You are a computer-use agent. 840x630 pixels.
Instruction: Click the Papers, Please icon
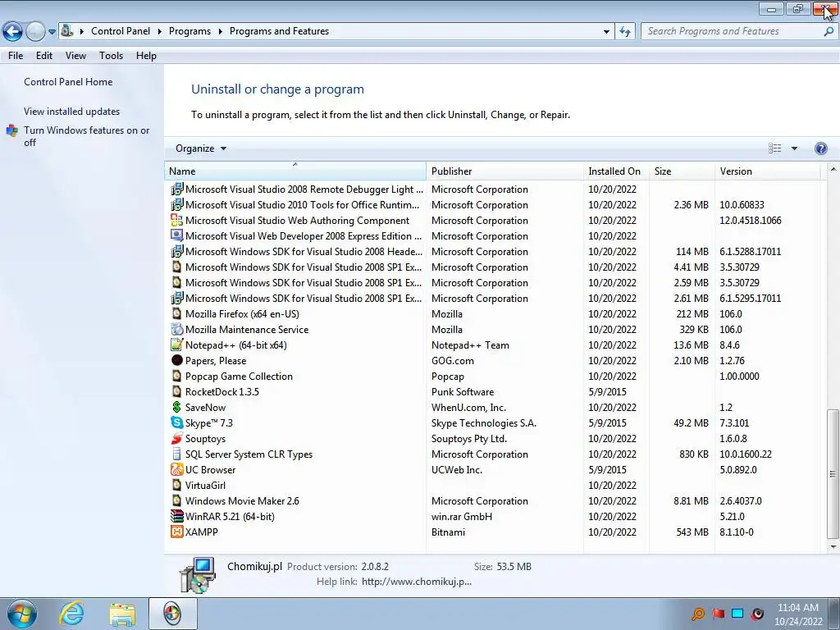177,360
